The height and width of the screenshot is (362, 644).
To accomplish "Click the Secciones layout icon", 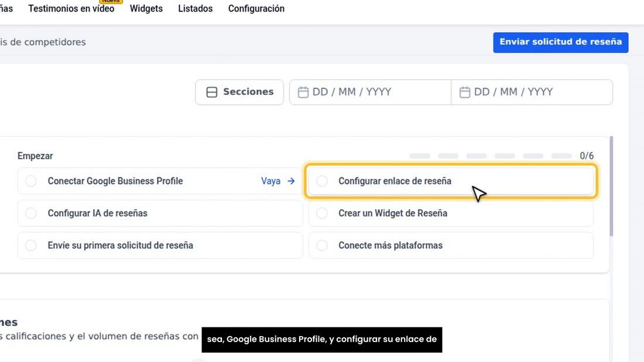I will (211, 92).
